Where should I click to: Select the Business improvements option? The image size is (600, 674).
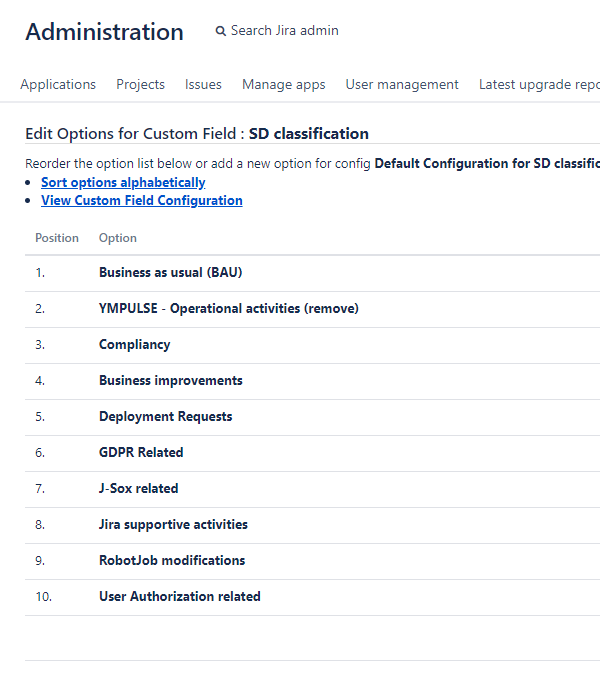tap(171, 380)
